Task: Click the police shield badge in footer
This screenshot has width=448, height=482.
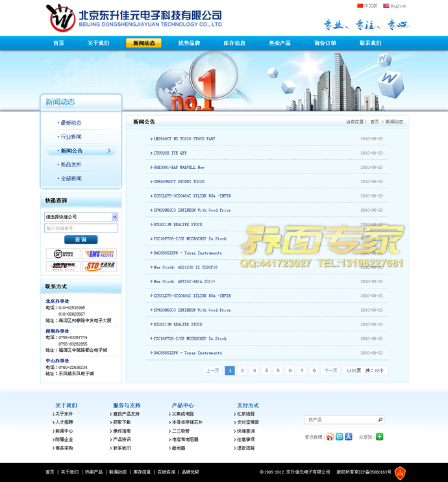Action: (401, 473)
